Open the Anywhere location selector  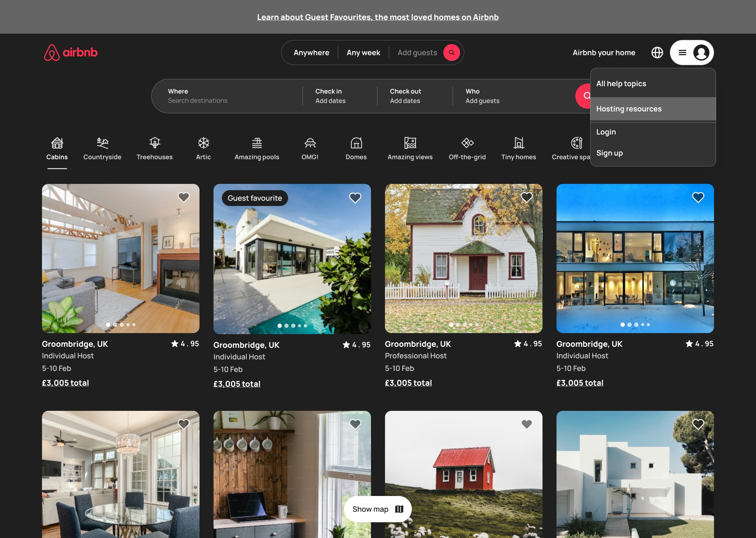(311, 53)
